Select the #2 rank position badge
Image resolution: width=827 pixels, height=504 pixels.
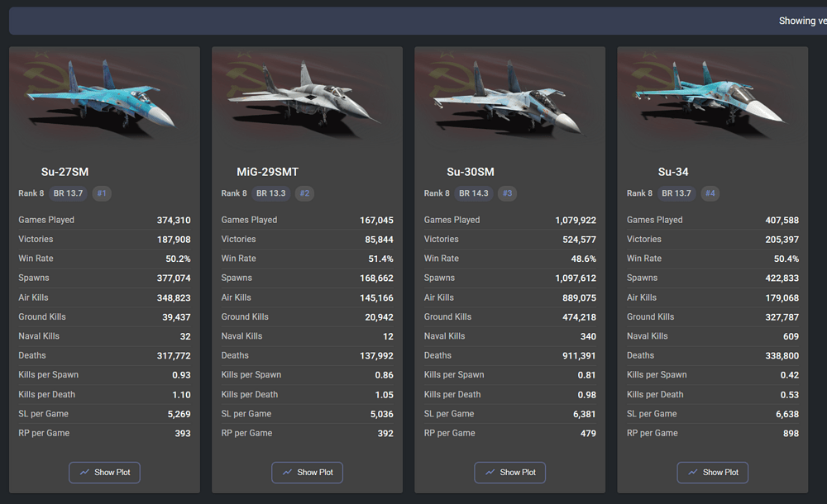(304, 193)
